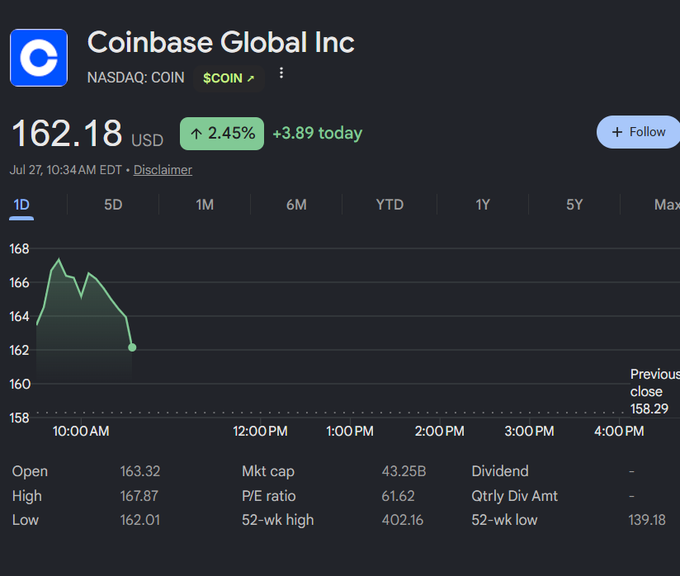Click the High value 167.87
Screen dimensions: 680x576
tap(139, 496)
